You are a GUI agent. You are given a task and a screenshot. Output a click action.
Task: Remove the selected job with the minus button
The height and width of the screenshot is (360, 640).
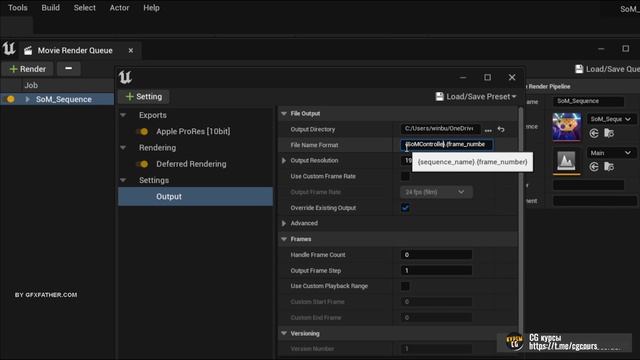69,69
